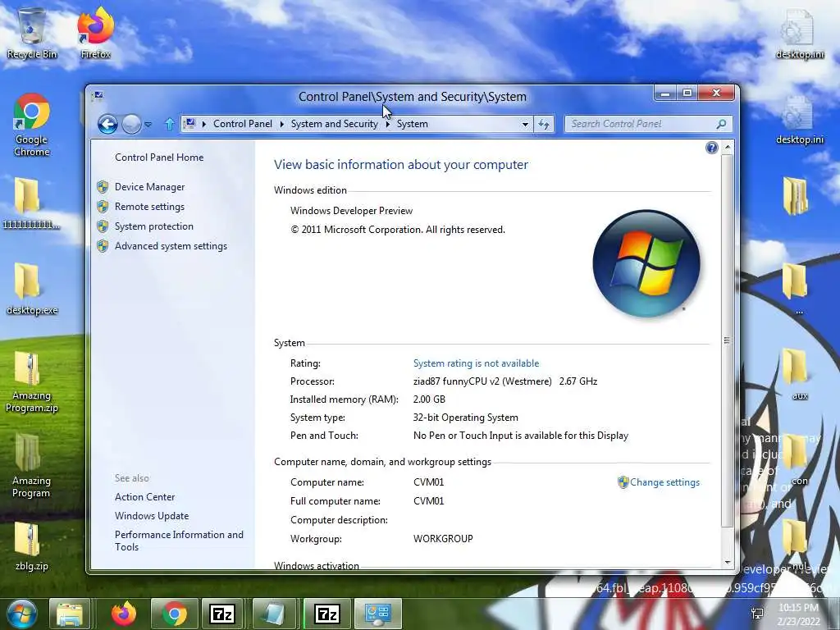
Task: Select the second desktop.ini file icon
Action: tap(799, 119)
